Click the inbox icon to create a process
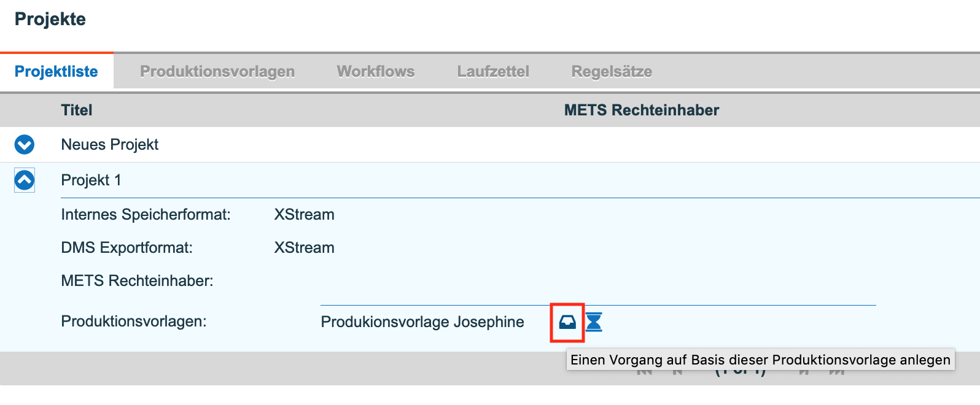This screenshot has width=980, height=405. [x=567, y=322]
